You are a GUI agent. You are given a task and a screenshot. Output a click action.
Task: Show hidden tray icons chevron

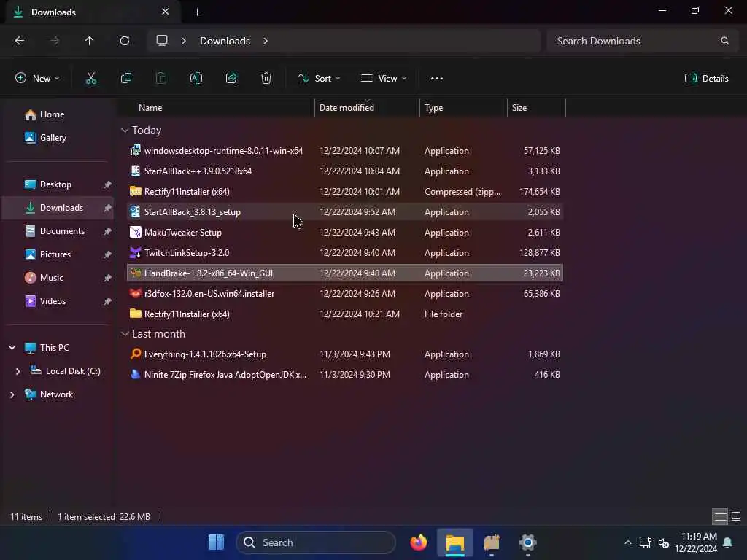pyautogui.click(x=628, y=542)
